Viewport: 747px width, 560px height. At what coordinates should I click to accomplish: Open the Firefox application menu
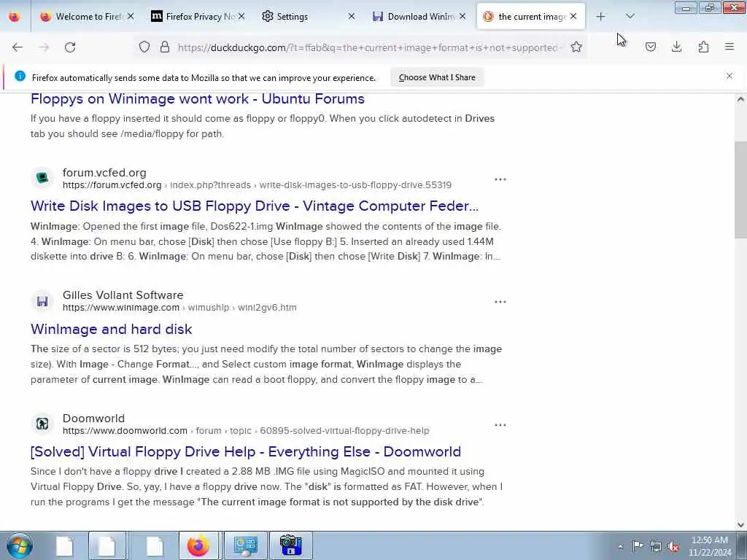pos(729,47)
